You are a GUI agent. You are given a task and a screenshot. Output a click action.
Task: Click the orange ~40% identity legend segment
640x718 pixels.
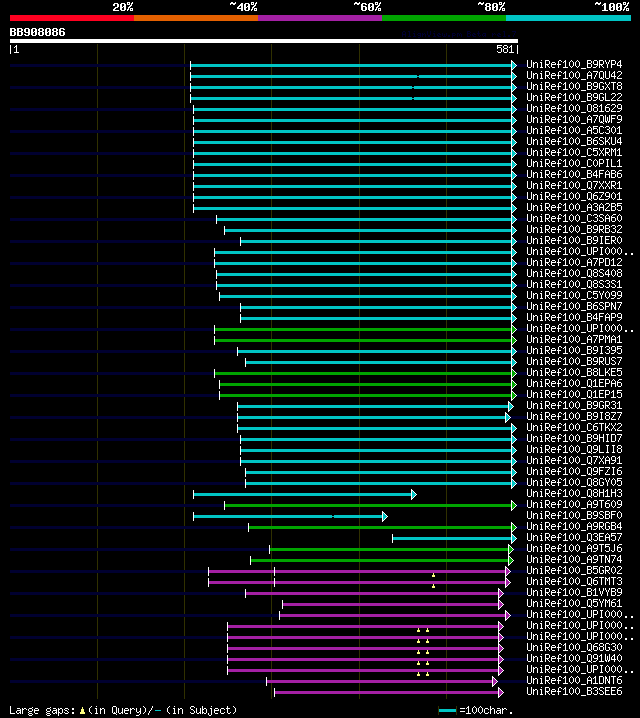[196, 18]
